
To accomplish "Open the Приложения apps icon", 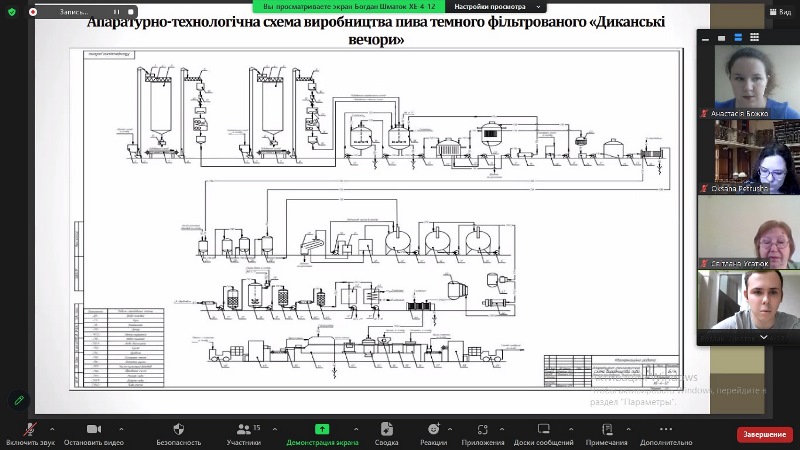I will (x=483, y=429).
